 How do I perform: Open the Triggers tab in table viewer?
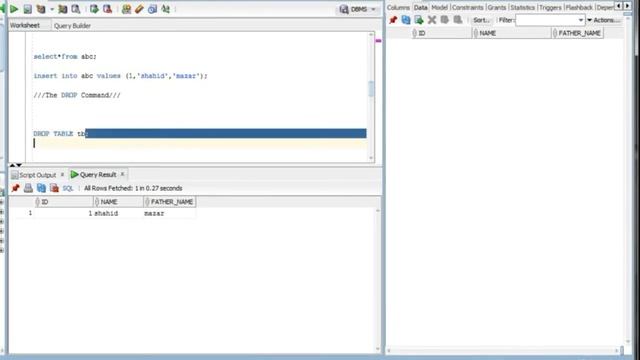(550, 7)
